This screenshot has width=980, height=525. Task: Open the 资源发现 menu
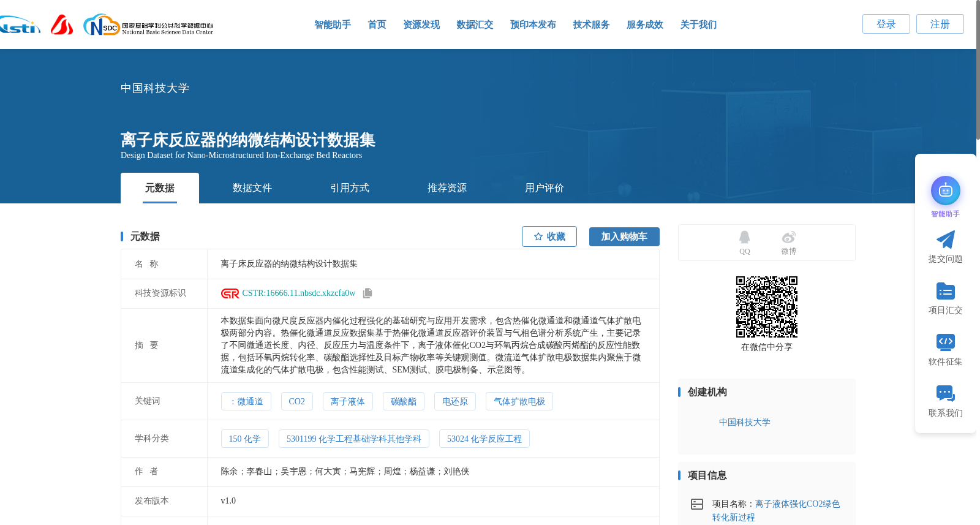pos(421,25)
